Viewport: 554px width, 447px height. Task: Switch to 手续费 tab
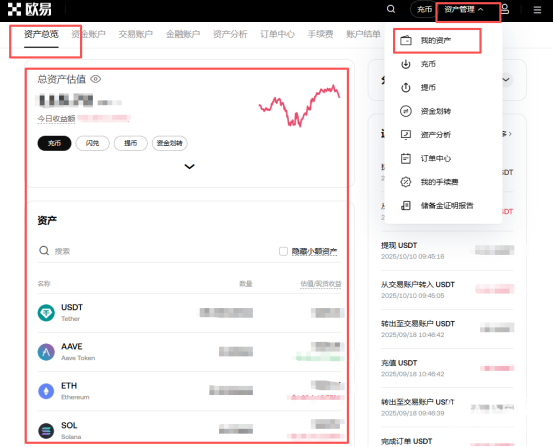(x=320, y=34)
